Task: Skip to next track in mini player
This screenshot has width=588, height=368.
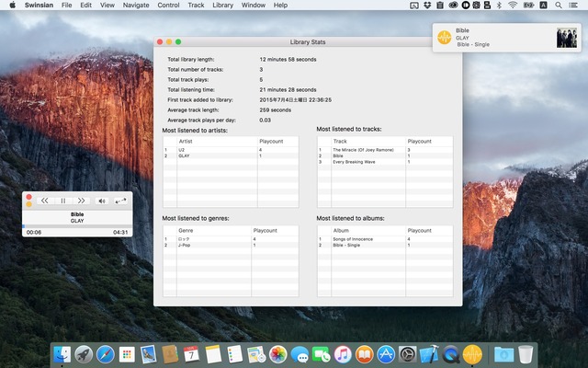Action: pos(81,201)
